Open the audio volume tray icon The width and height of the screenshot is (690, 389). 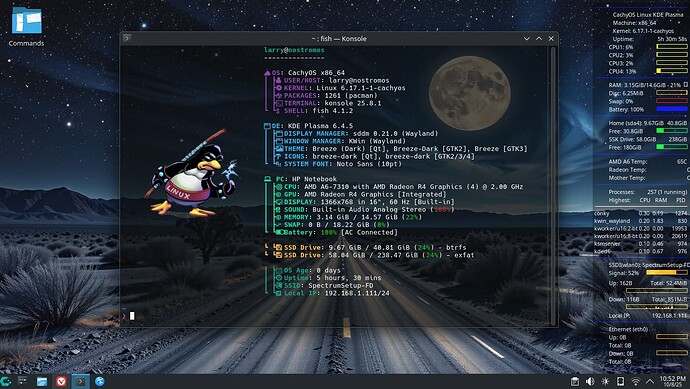[590, 382]
